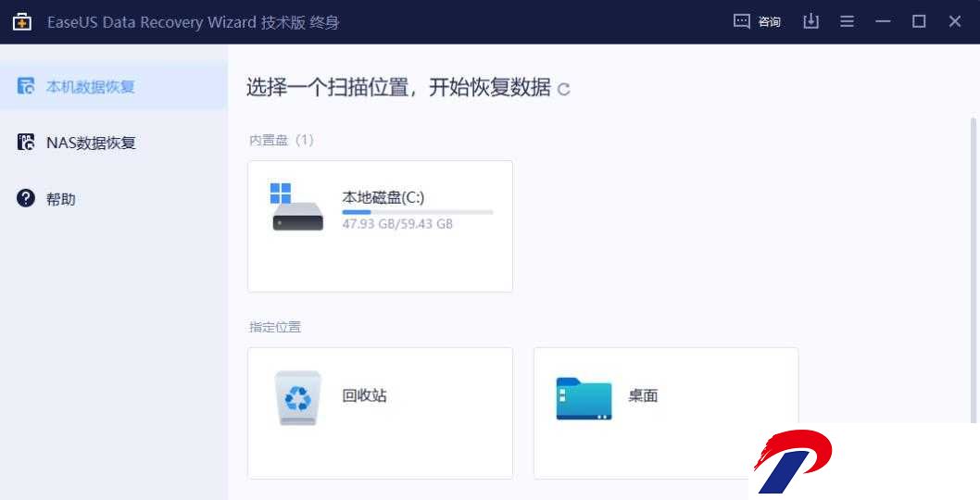The width and height of the screenshot is (980, 500).
Task: Open the 帮助 sidebar item
Action: 114,199
